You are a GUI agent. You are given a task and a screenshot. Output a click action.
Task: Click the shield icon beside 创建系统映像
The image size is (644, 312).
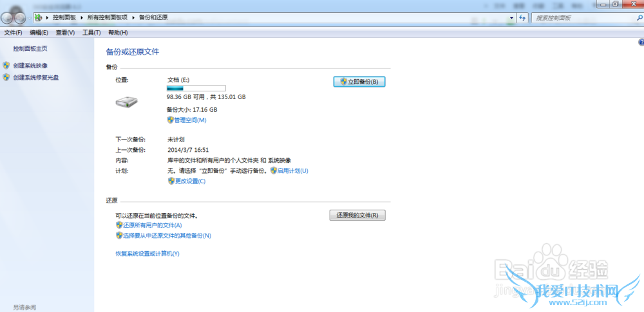click(x=6, y=65)
